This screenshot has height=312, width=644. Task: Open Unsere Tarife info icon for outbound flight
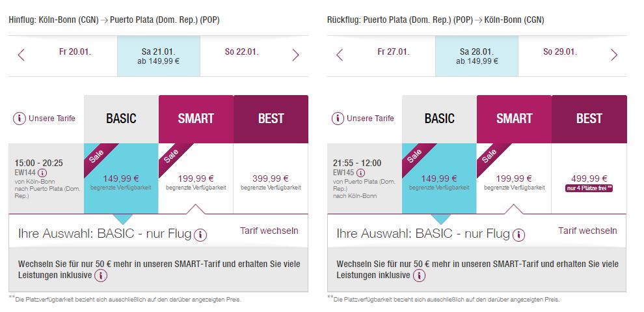pyautogui.click(x=20, y=119)
